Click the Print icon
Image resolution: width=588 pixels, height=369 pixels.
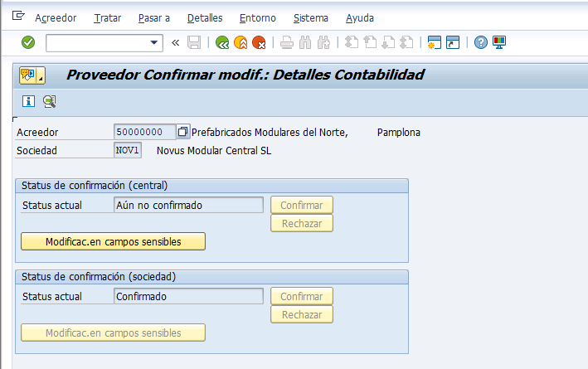point(287,42)
